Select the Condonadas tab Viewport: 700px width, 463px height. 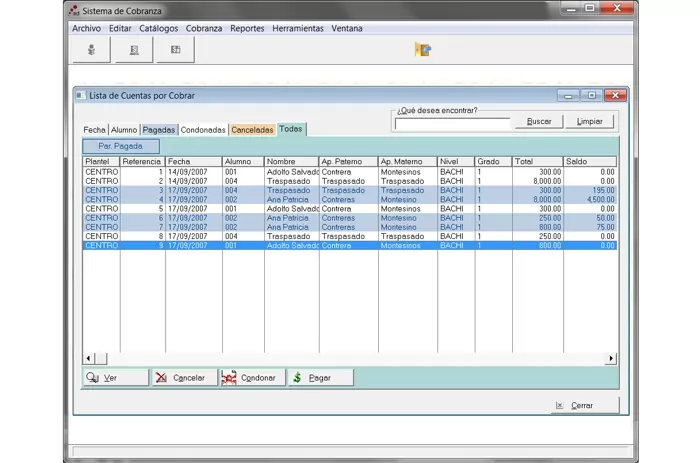click(x=203, y=130)
